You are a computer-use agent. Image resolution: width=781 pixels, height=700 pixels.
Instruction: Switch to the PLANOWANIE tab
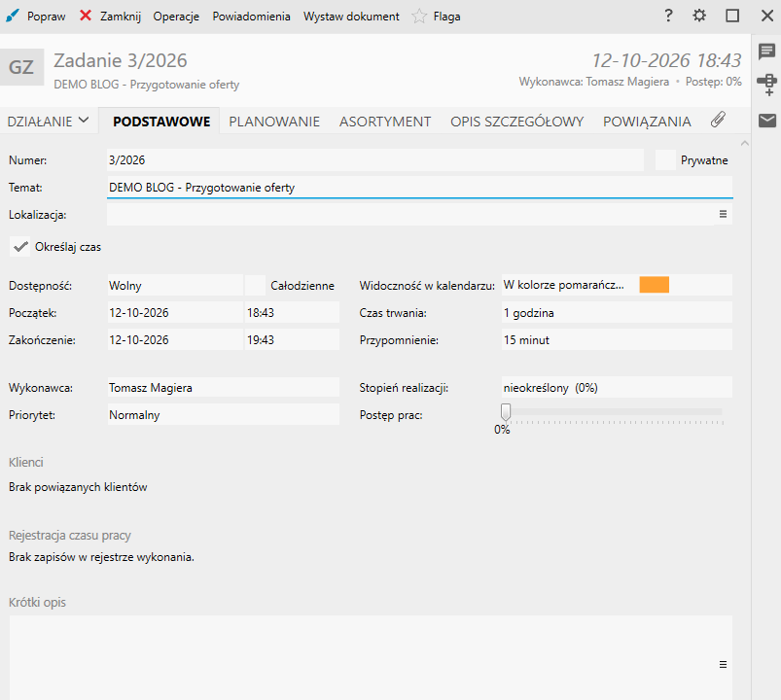click(274, 122)
